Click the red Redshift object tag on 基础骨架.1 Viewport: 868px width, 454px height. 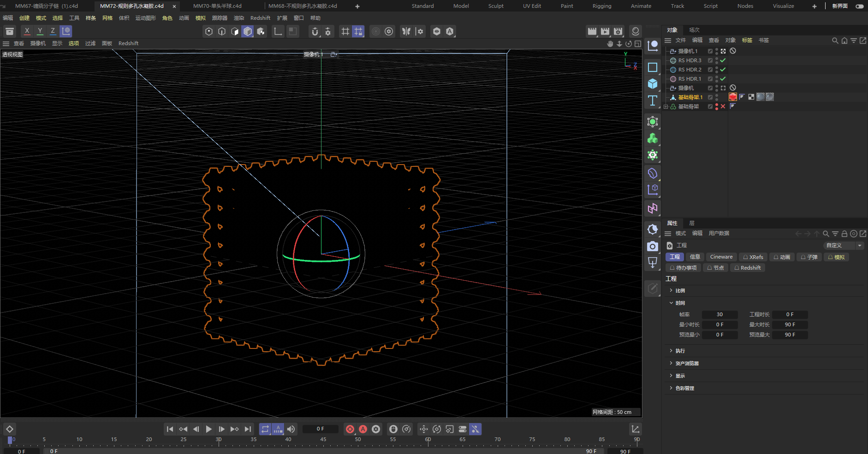click(x=733, y=97)
